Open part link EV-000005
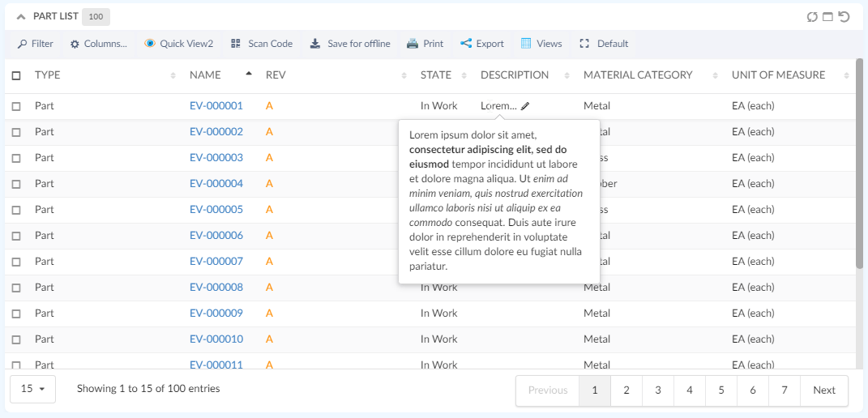 click(216, 210)
